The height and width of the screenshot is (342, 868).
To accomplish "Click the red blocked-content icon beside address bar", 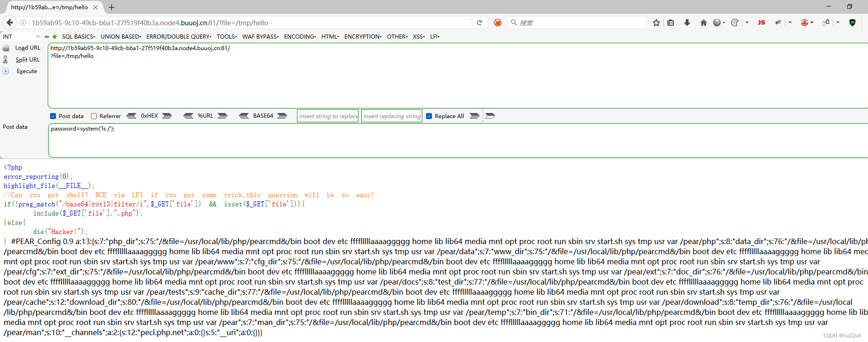I will pyautogui.click(x=498, y=23).
